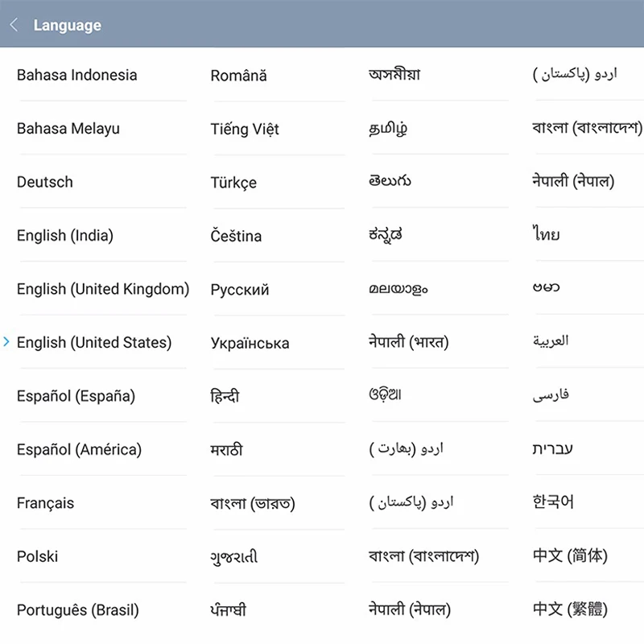Viewport: 644px width, 644px height.
Task: Choose Tiếng Việt
Action: [245, 129]
